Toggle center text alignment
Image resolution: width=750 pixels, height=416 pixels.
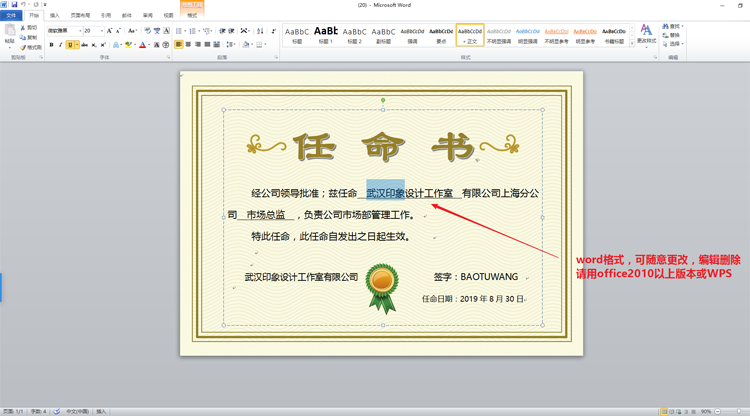[x=188, y=44]
